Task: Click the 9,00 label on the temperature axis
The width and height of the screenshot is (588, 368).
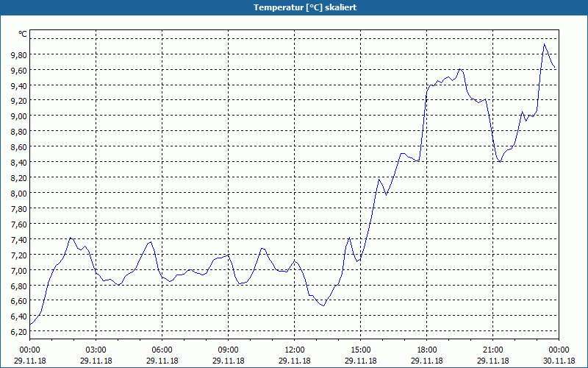Action: [x=18, y=116]
